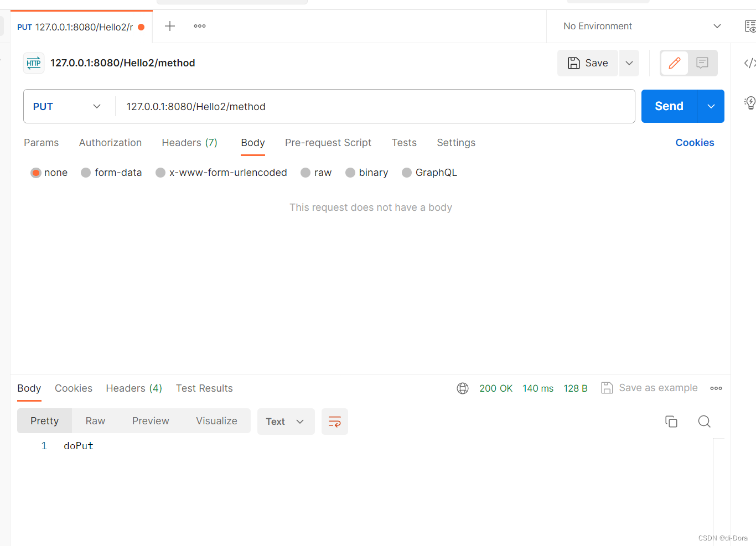Switch response view to Raw
Viewport: 756px width, 546px height.
point(95,421)
